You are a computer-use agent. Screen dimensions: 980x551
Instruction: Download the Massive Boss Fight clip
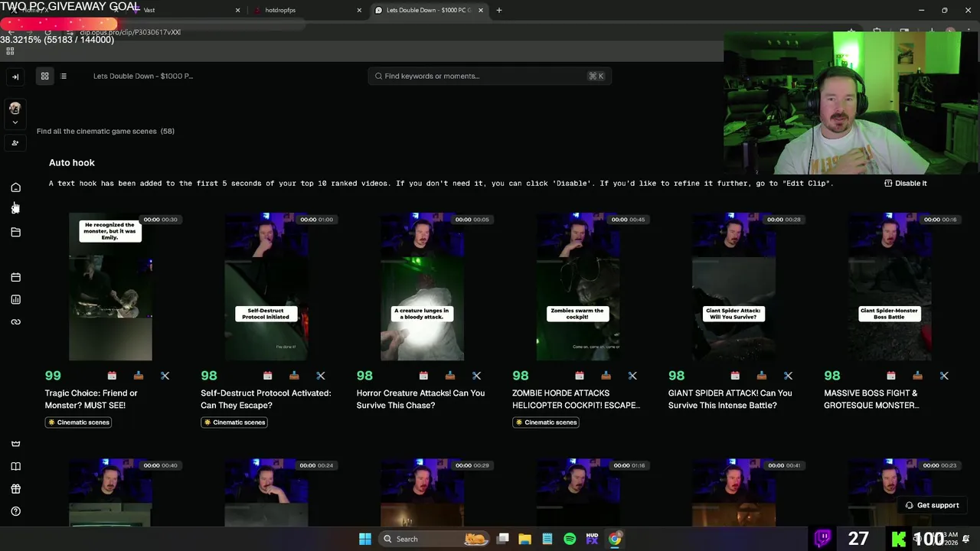[x=917, y=376]
